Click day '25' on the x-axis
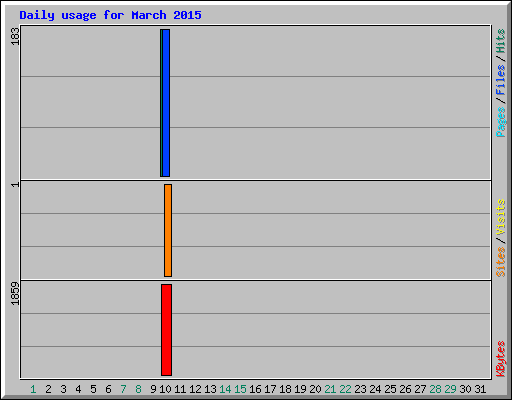This screenshot has height=400, width=512. pyautogui.click(x=390, y=389)
